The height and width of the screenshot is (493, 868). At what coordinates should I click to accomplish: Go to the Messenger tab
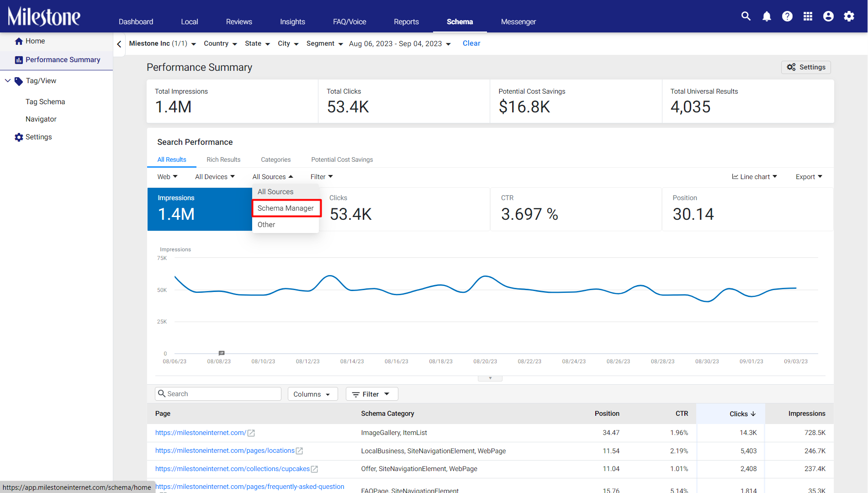(519, 22)
